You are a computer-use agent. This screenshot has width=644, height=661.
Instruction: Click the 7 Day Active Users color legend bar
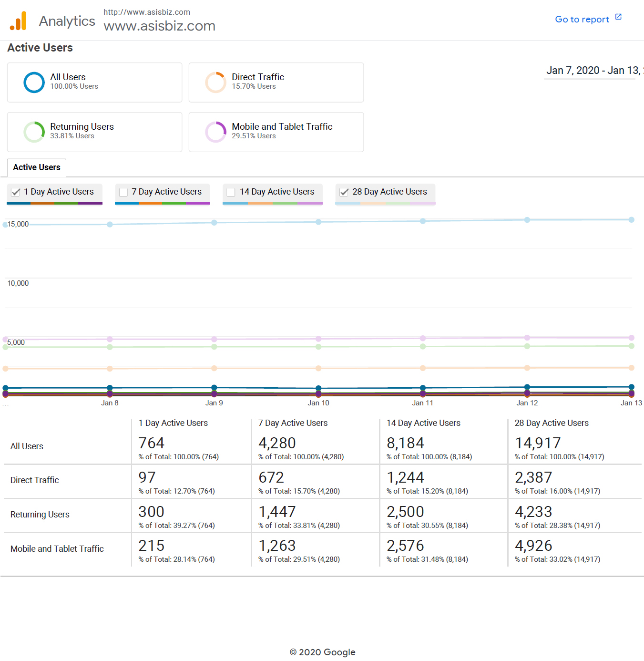point(163,203)
